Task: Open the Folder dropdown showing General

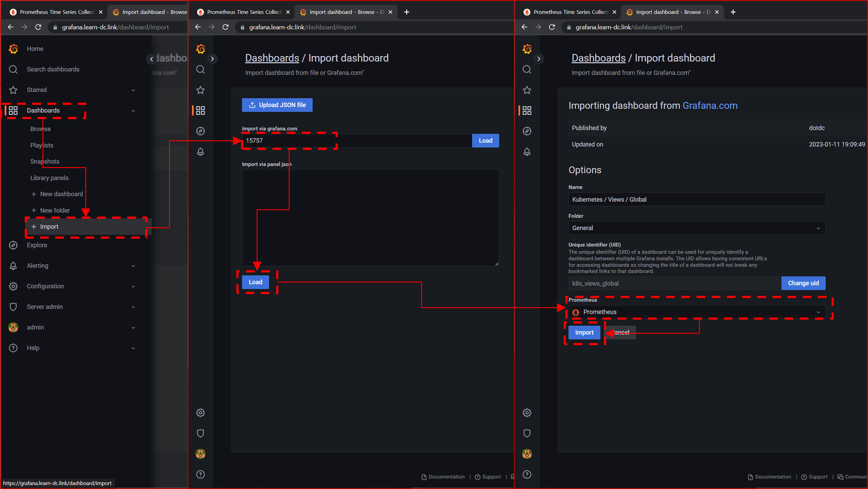Action: 696,228
